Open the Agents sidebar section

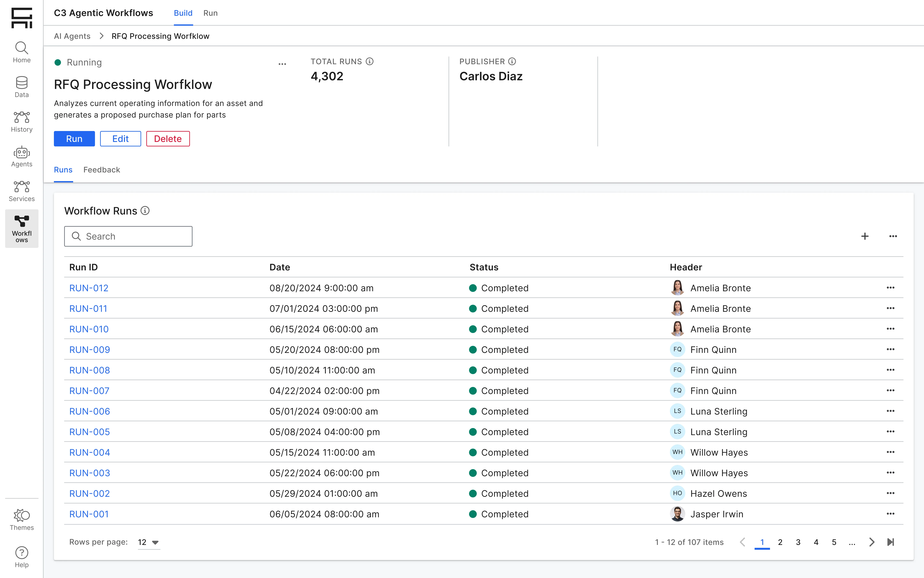pos(22,157)
